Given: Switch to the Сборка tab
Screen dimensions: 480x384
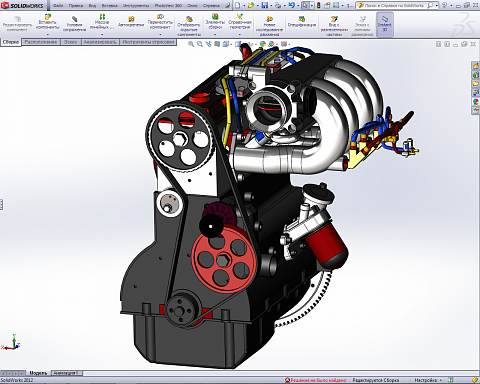Looking at the screenshot, I should click(11, 42).
